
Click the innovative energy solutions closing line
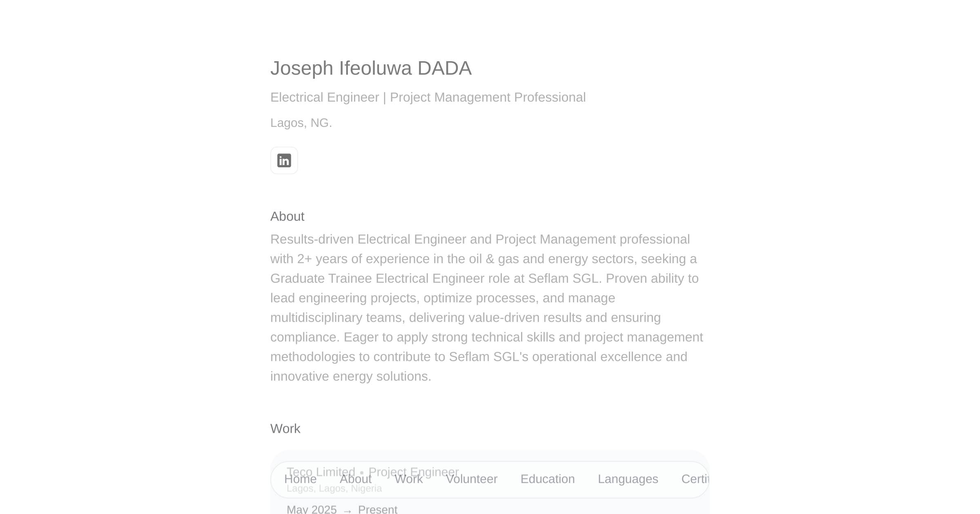350,377
